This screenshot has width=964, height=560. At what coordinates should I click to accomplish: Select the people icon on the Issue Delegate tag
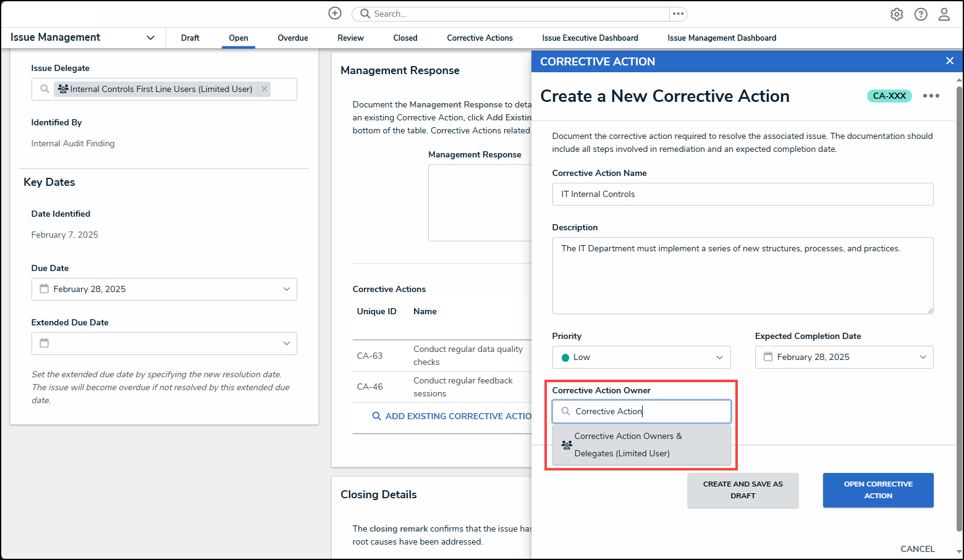pyautogui.click(x=62, y=88)
